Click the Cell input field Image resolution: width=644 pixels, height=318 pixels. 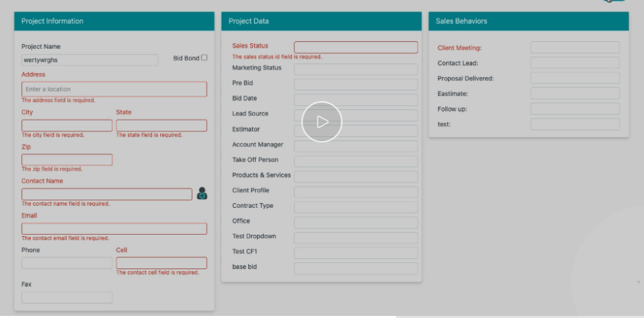coord(162,263)
